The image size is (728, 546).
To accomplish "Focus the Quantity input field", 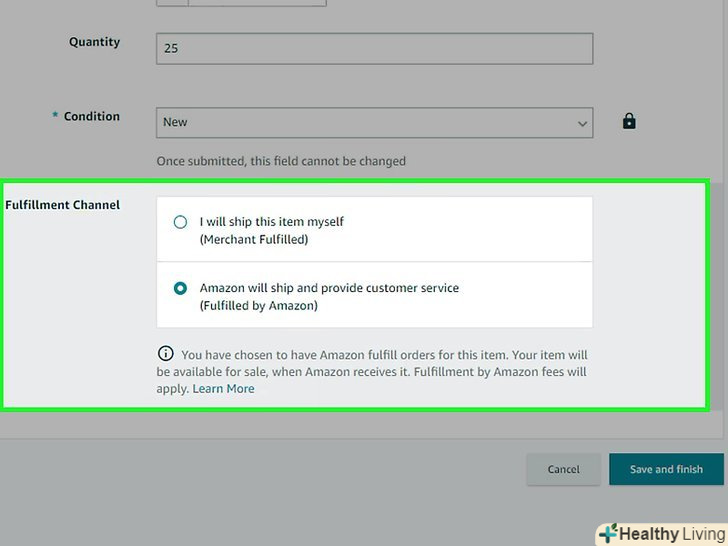I will coord(374,48).
